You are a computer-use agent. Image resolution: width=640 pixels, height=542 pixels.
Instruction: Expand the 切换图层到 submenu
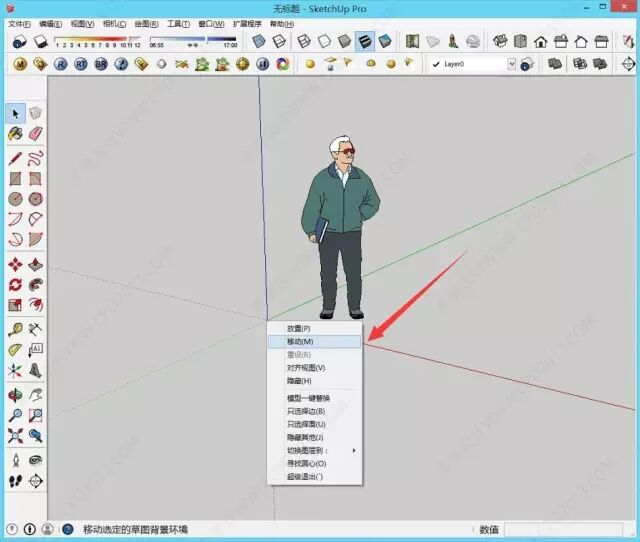pyautogui.click(x=315, y=451)
